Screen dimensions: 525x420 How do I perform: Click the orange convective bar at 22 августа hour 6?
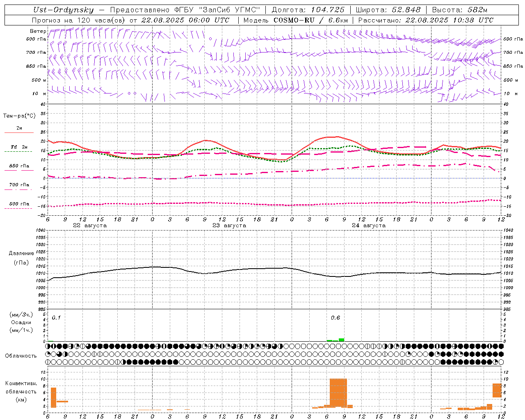tap(53, 397)
